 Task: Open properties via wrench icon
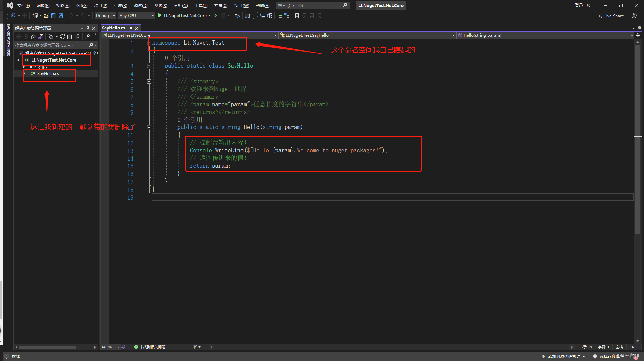[87, 37]
